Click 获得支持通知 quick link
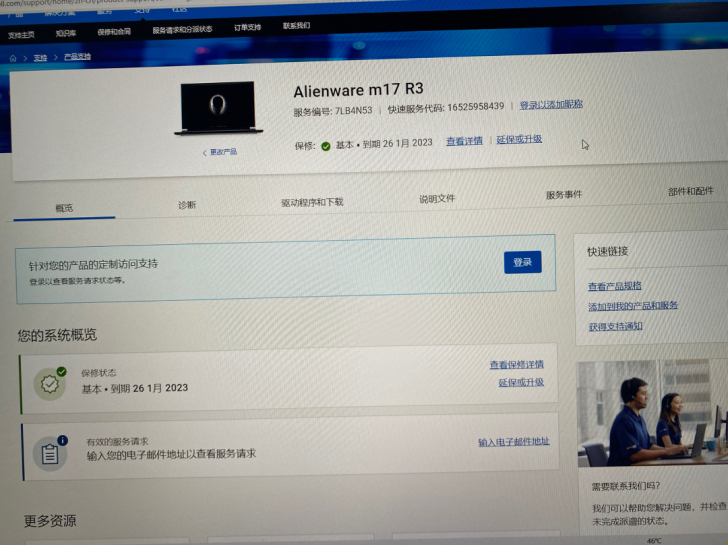This screenshot has width=728, height=545. tap(616, 326)
